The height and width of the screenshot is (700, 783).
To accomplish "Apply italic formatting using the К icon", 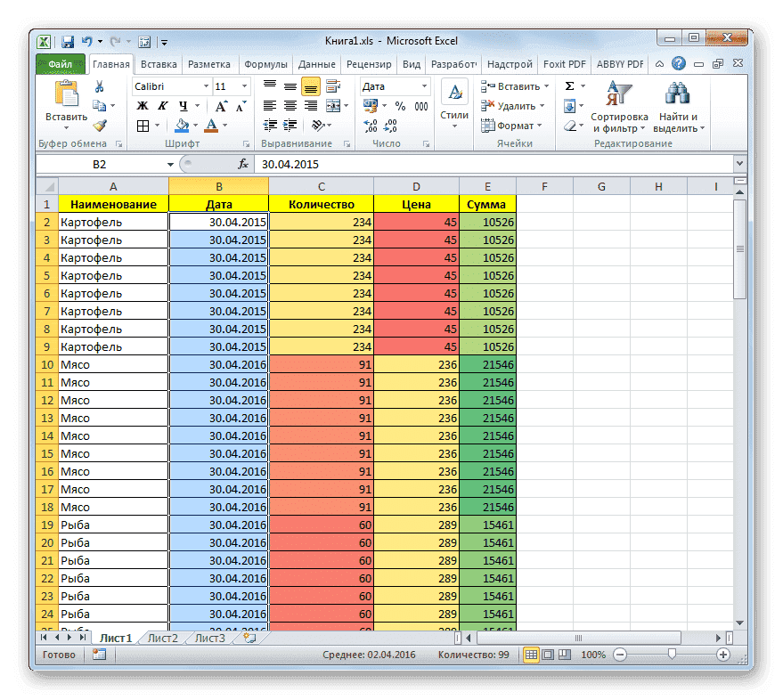I will pos(164,105).
